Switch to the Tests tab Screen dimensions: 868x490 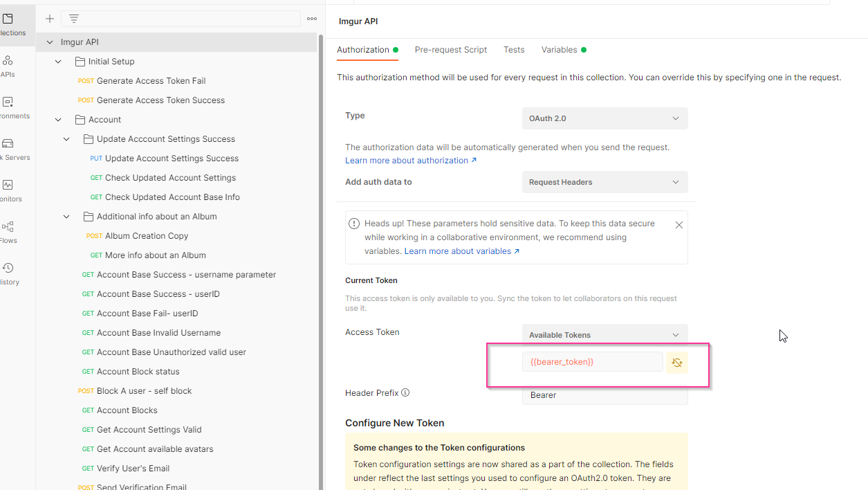coord(514,50)
